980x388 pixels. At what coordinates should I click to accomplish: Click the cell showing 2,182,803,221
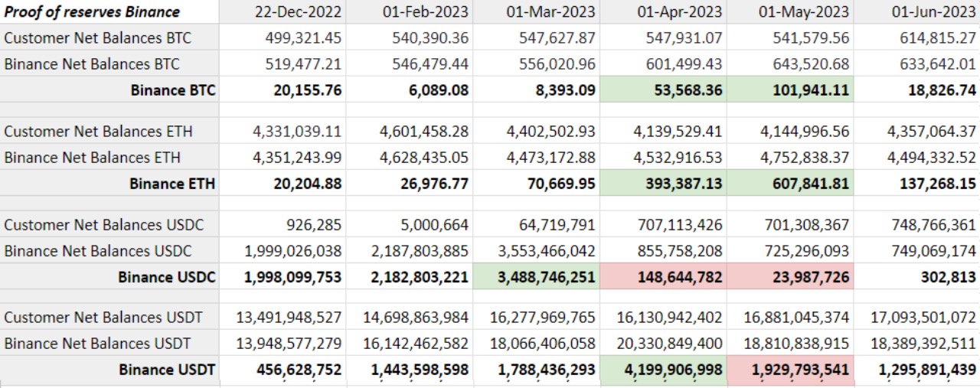pyautogui.click(x=409, y=277)
